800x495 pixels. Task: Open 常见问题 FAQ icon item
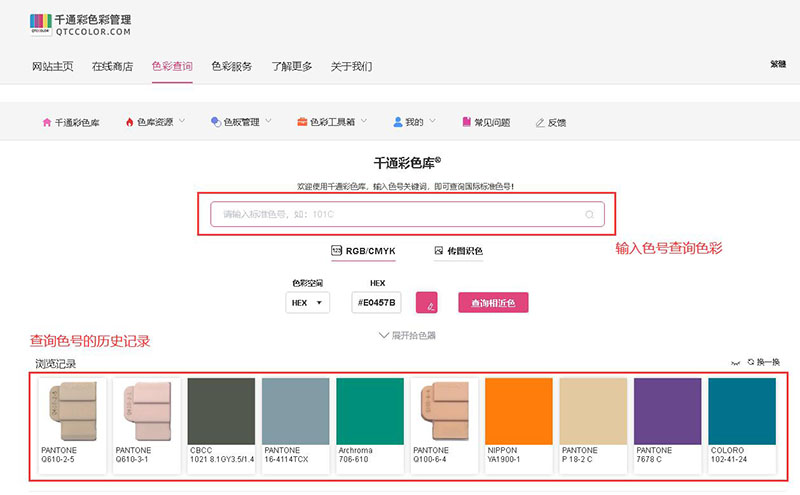(466, 123)
